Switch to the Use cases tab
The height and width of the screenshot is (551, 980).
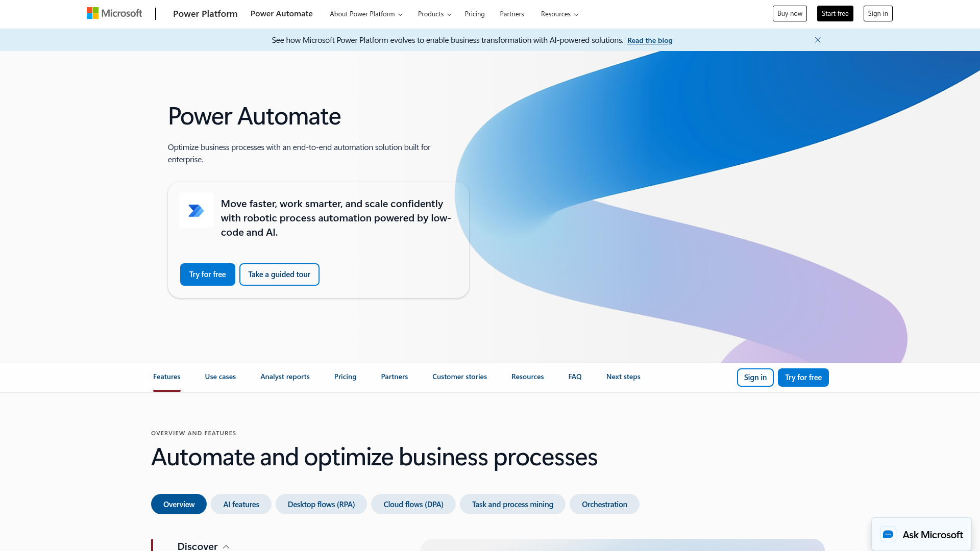[220, 377]
